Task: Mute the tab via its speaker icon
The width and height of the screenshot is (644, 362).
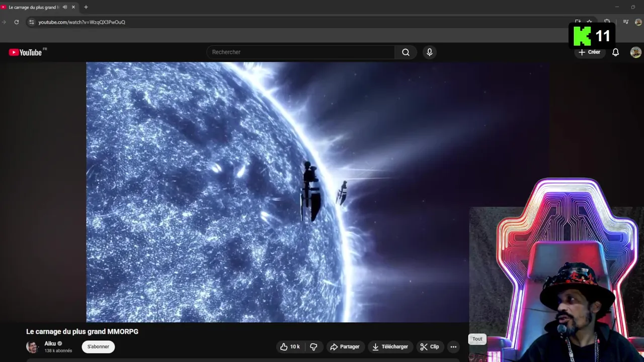Action: coord(65,7)
